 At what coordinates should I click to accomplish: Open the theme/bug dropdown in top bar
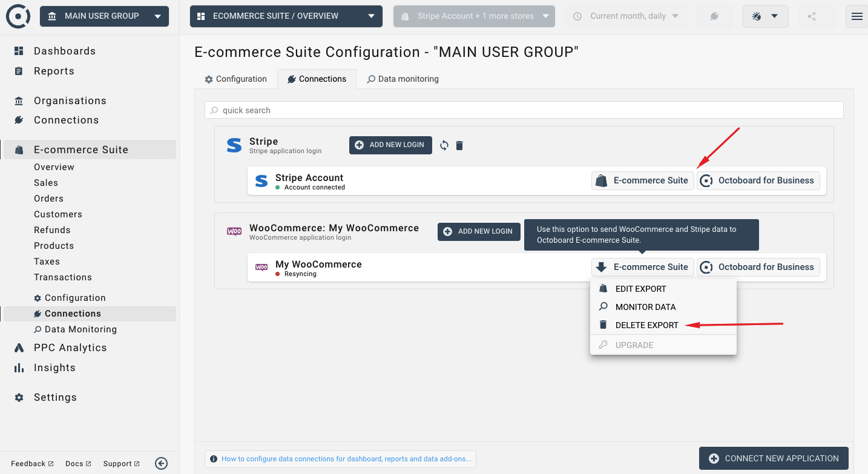(765, 16)
